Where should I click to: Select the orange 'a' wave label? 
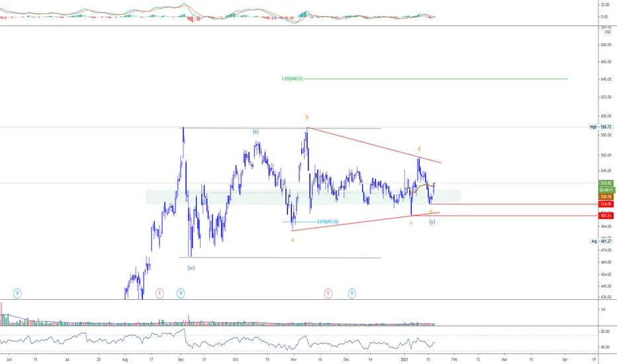click(293, 240)
